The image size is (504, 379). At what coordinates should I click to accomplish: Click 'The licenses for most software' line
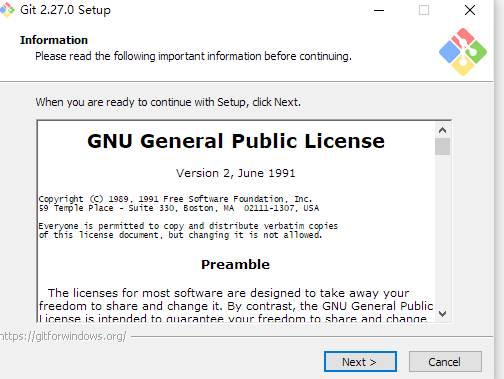pyautogui.click(x=228, y=293)
